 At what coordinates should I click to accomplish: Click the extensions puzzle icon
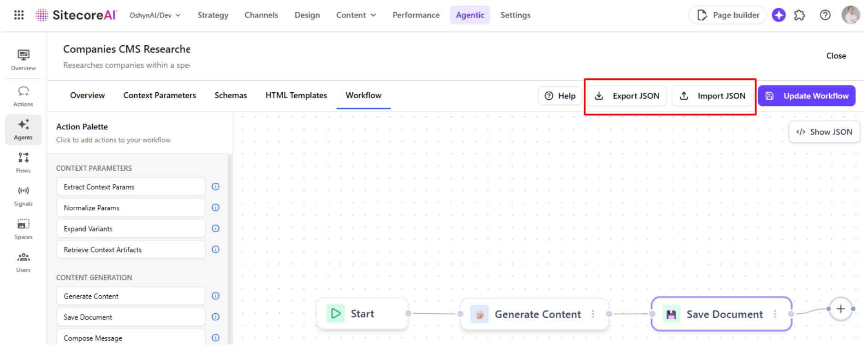(x=799, y=15)
